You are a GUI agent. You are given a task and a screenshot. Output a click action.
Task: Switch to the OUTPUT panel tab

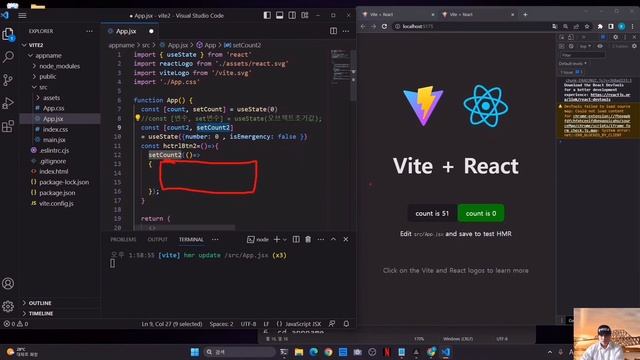158,239
